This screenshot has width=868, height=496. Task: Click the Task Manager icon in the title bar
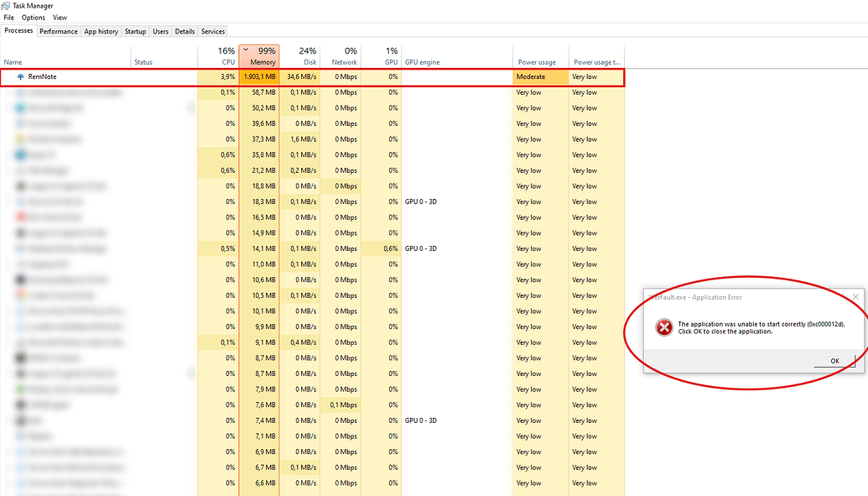click(7, 4)
